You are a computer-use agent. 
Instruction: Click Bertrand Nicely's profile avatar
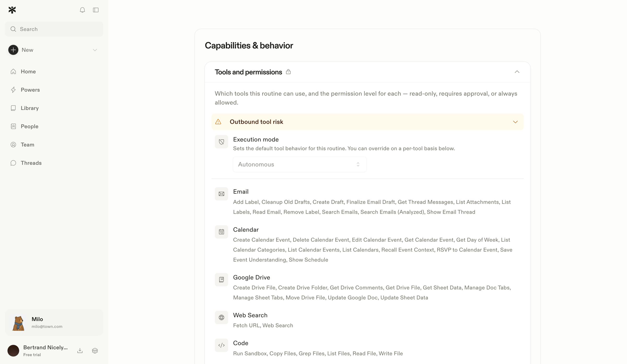[13, 350]
